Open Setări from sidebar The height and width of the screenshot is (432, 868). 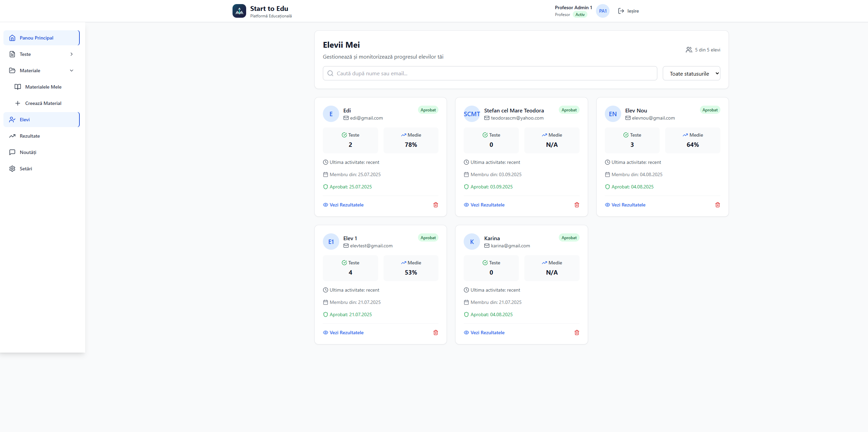[26, 169]
